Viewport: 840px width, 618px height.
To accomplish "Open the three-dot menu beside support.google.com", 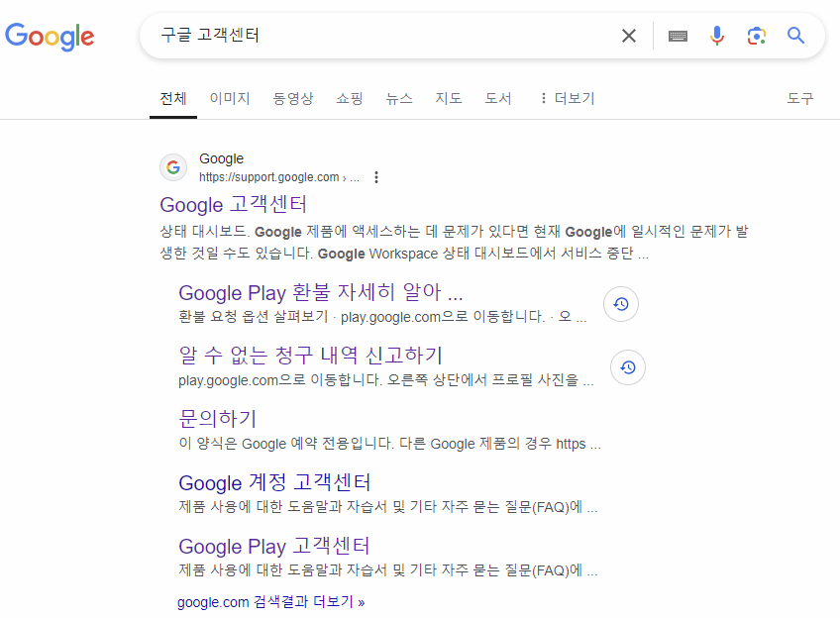I will (376, 177).
